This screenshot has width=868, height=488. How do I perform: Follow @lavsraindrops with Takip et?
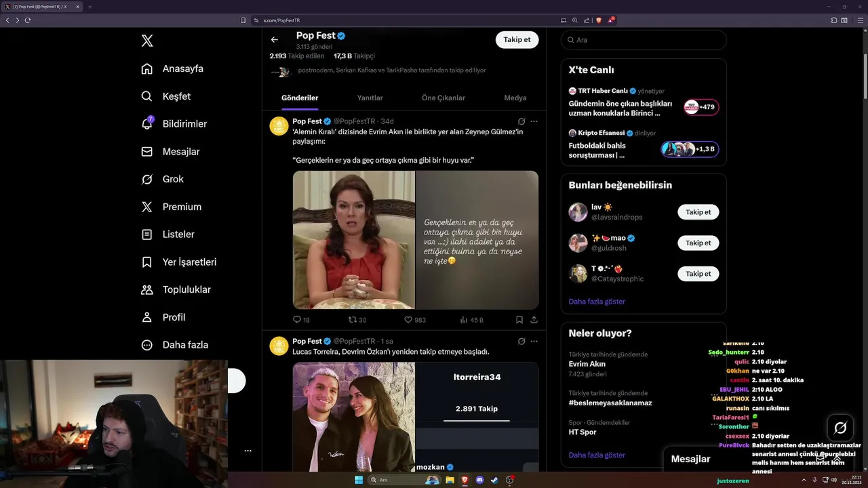point(698,212)
